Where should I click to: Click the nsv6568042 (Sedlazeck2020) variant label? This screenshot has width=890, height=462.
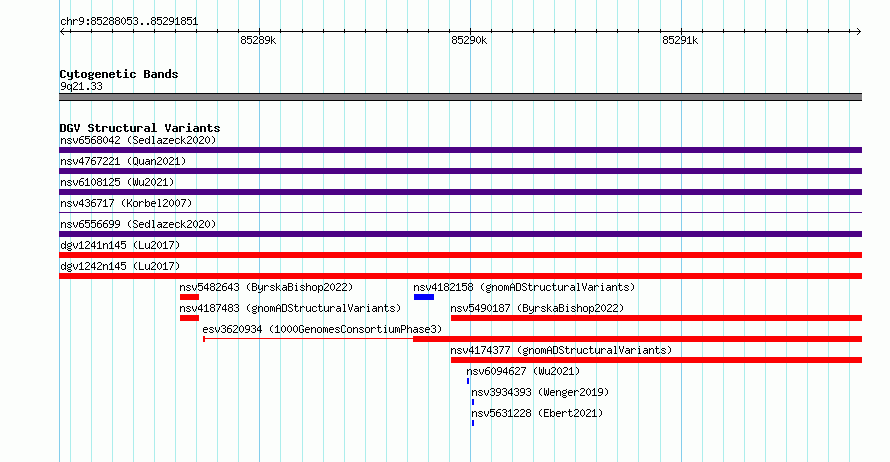pos(138,140)
